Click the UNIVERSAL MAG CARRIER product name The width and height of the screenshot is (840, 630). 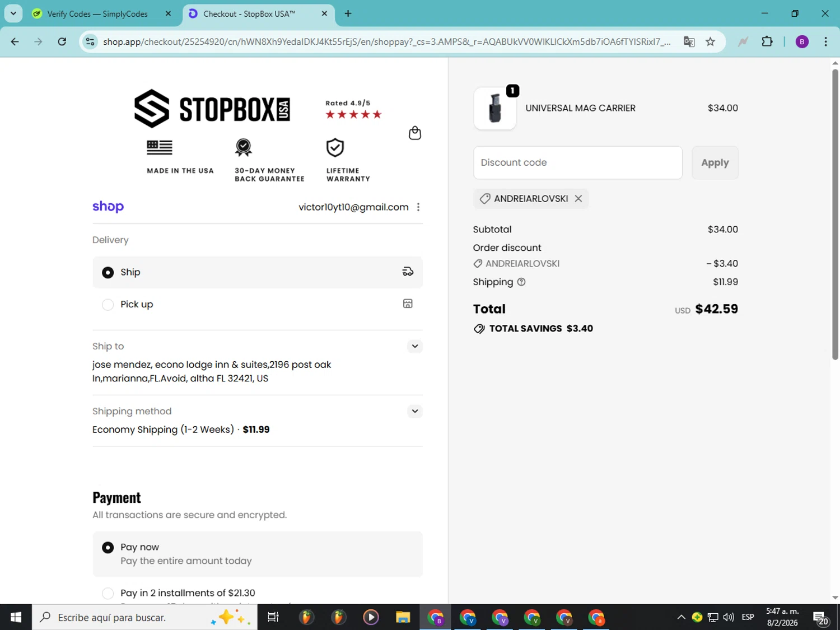580,108
